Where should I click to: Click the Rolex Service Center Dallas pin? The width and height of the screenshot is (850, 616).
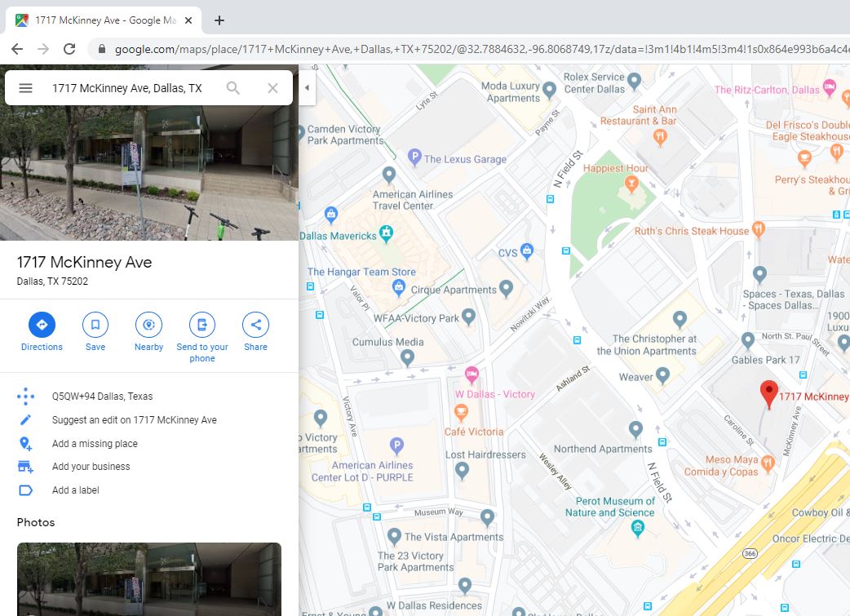pos(634,82)
